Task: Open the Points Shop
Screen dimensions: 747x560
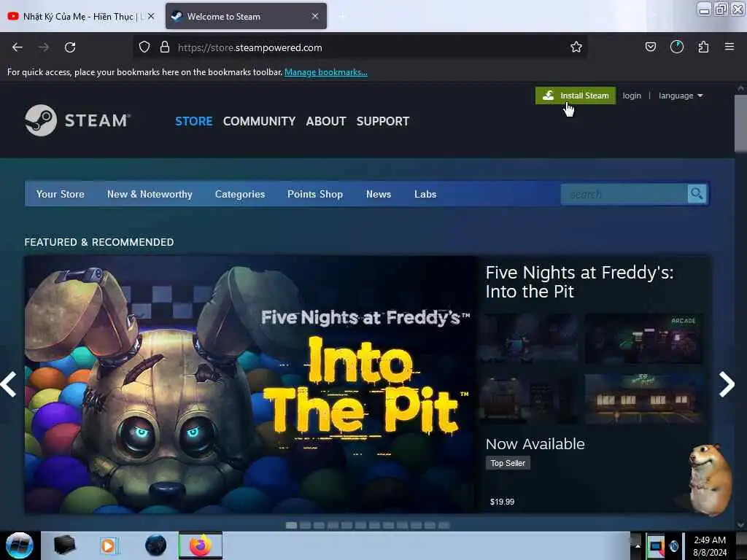Action: point(315,194)
